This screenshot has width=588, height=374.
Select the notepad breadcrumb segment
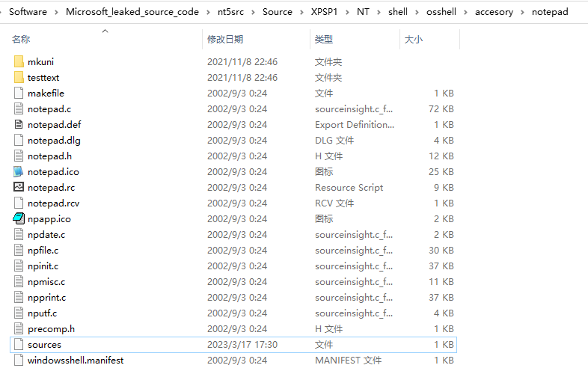(550, 12)
